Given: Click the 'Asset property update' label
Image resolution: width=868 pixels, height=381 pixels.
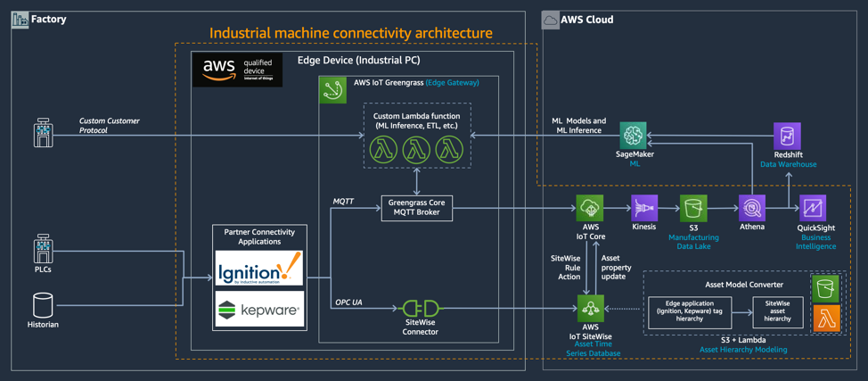Looking at the screenshot, I should click(x=616, y=268).
